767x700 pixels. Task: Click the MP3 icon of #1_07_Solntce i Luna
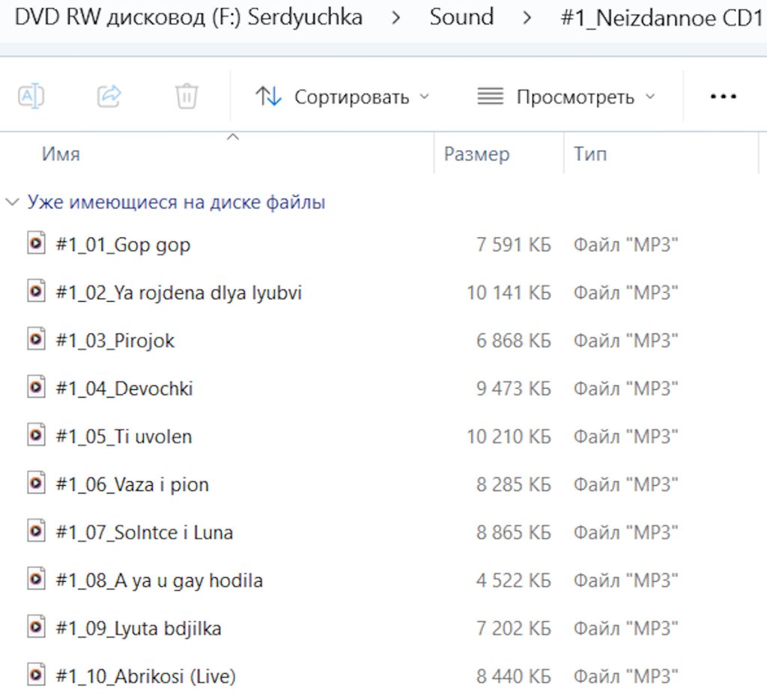pos(36,531)
